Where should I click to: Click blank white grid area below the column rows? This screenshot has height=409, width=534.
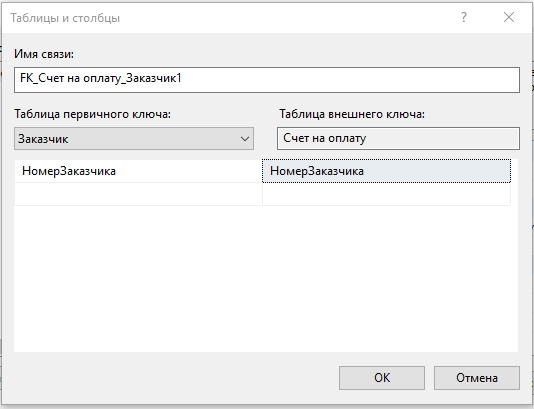pos(266,278)
